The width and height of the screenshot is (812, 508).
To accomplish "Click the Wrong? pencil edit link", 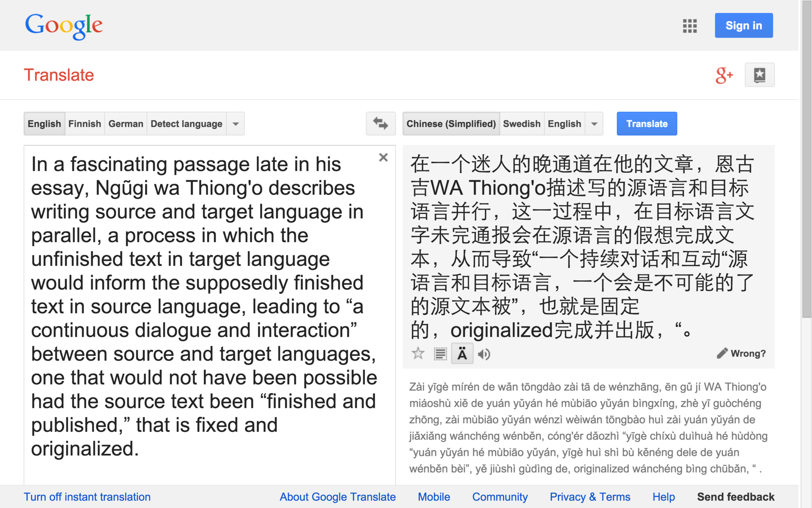I will [x=741, y=353].
